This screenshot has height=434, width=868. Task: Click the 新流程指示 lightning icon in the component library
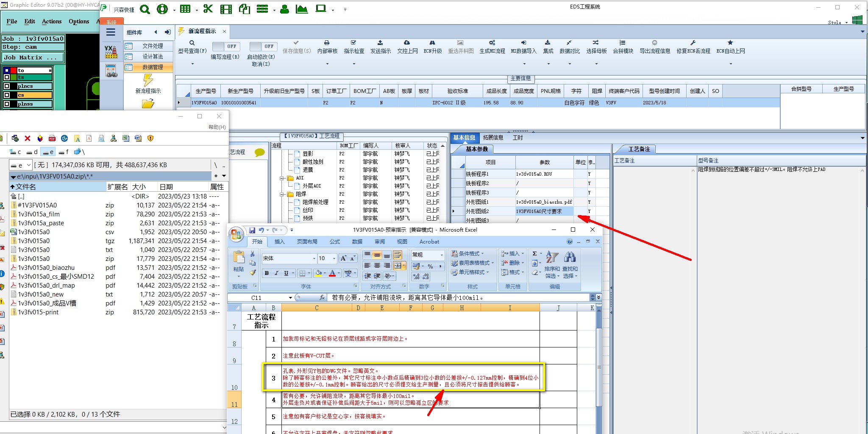[x=148, y=80]
